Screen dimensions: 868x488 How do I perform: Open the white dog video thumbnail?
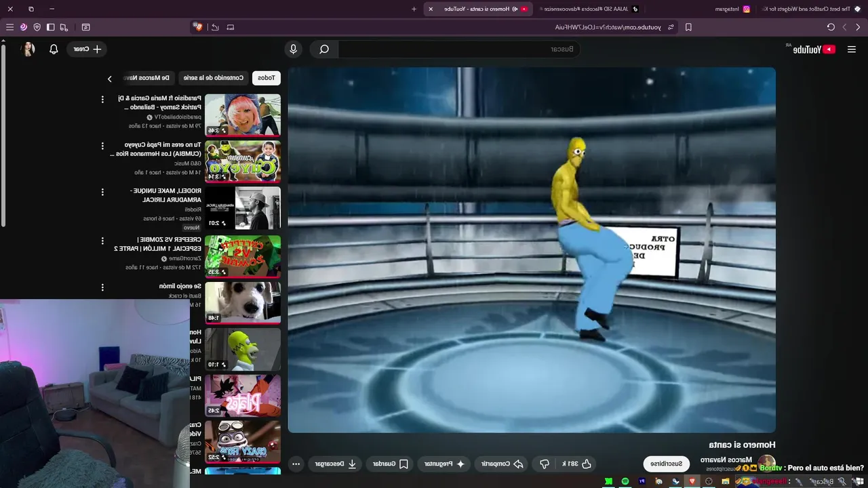click(x=243, y=302)
